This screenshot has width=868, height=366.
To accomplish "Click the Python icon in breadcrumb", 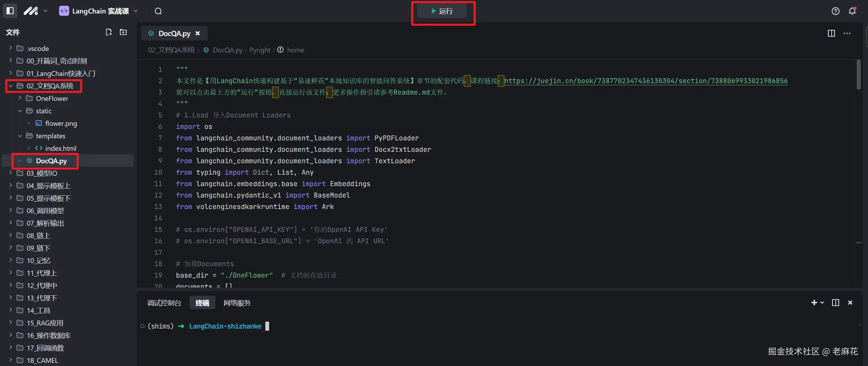I will (x=206, y=50).
